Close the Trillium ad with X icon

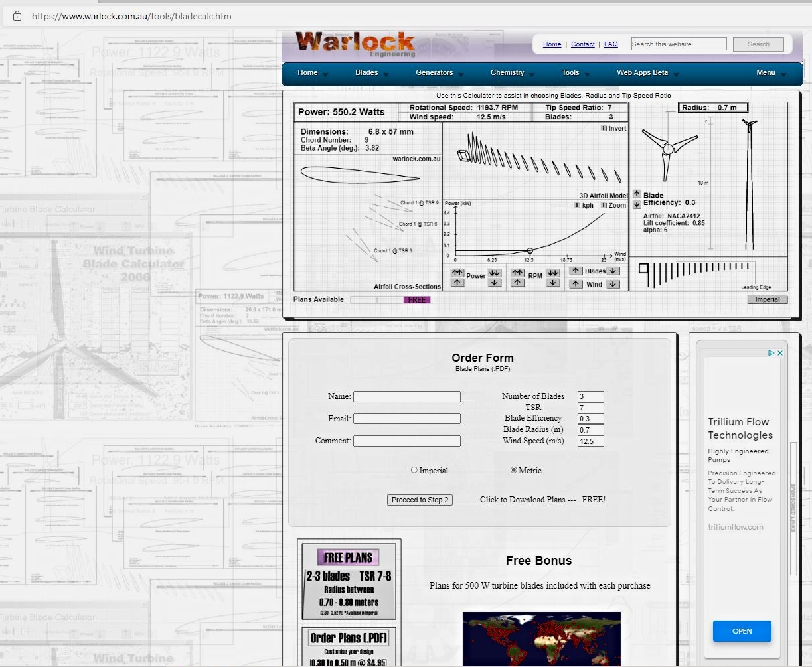pyautogui.click(x=780, y=353)
